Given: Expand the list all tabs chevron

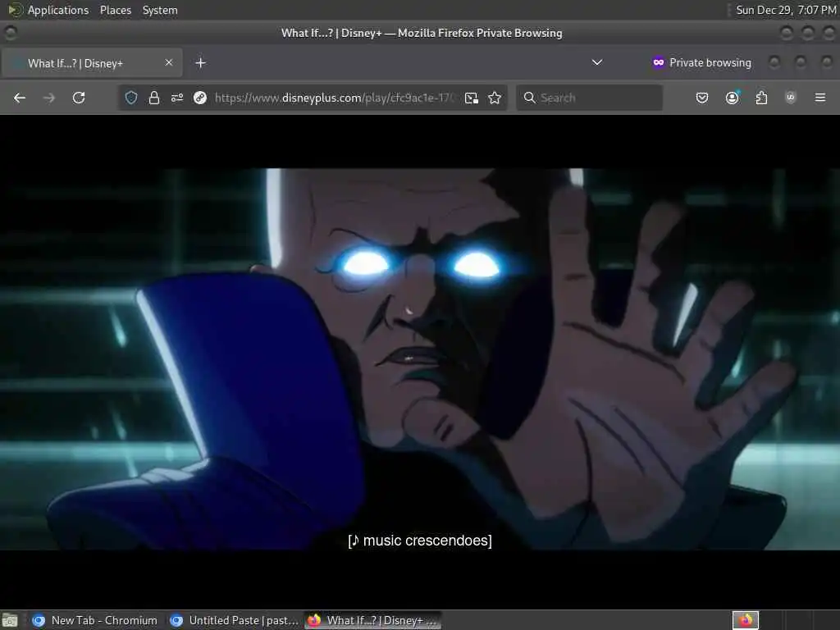Looking at the screenshot, I should pos(597,62).
